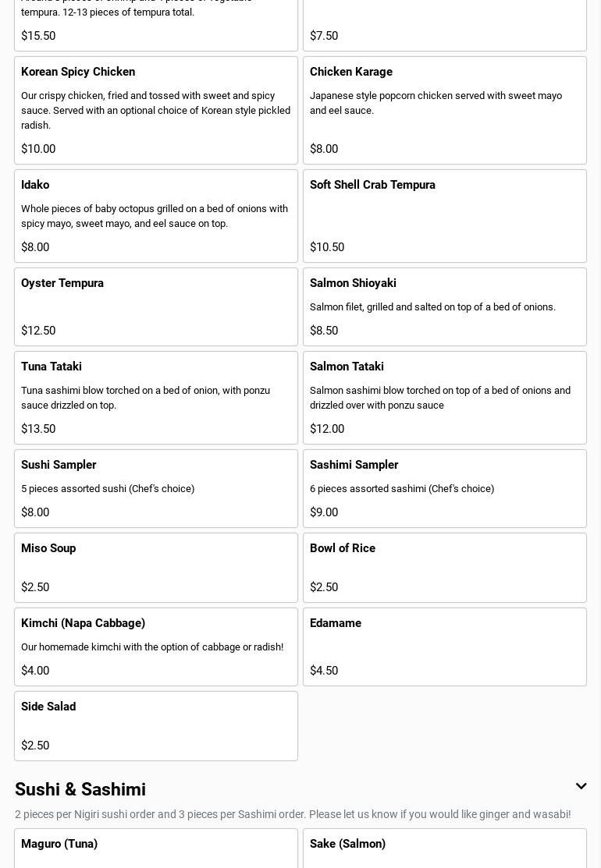601x868 pixels.
Task: Choose the Sushi Sampler item
Action: coord(156,488)
